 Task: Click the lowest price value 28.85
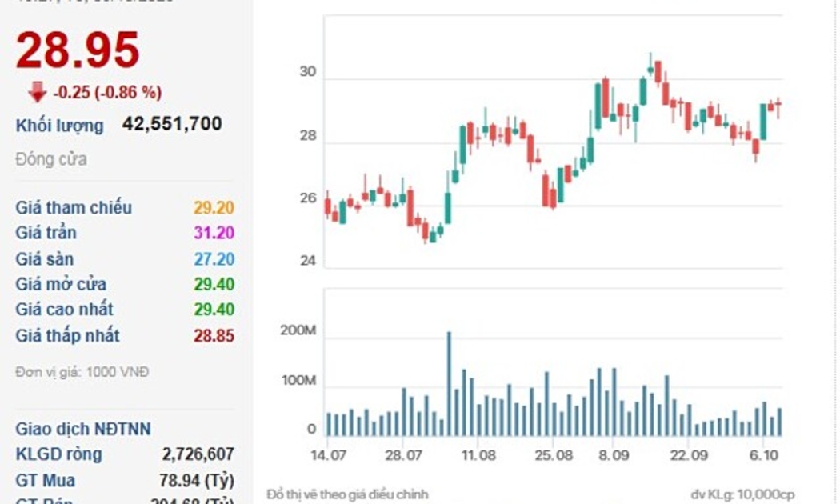214,335
